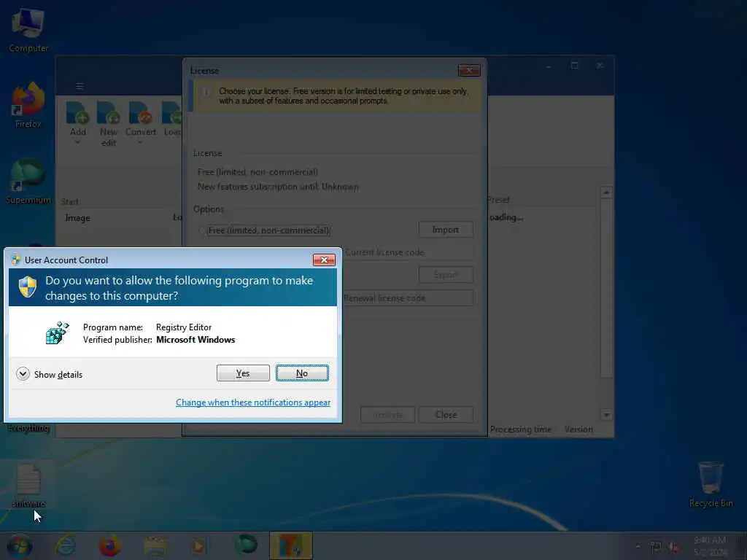Click Close button in License dialog
Image resolution: width=747 pixels, height=560 pixels.
pos(446,415)
